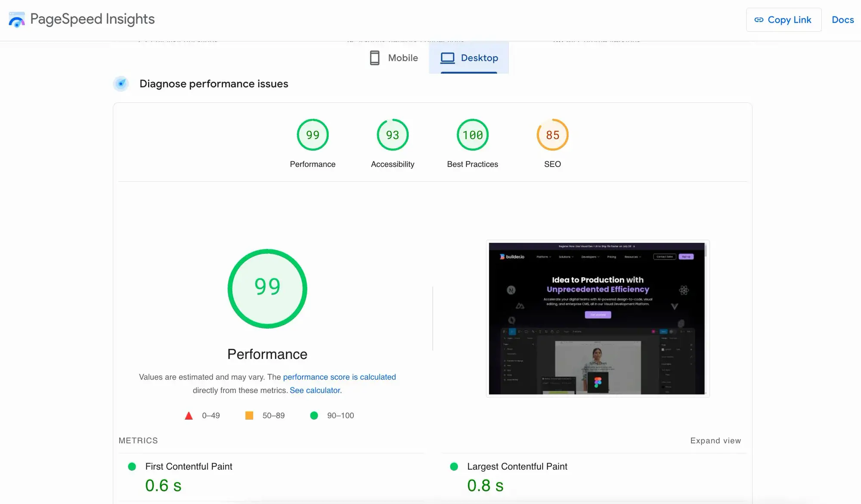
Task: Click the First Contentful Paint green status dot
Action: coord(132,467)
